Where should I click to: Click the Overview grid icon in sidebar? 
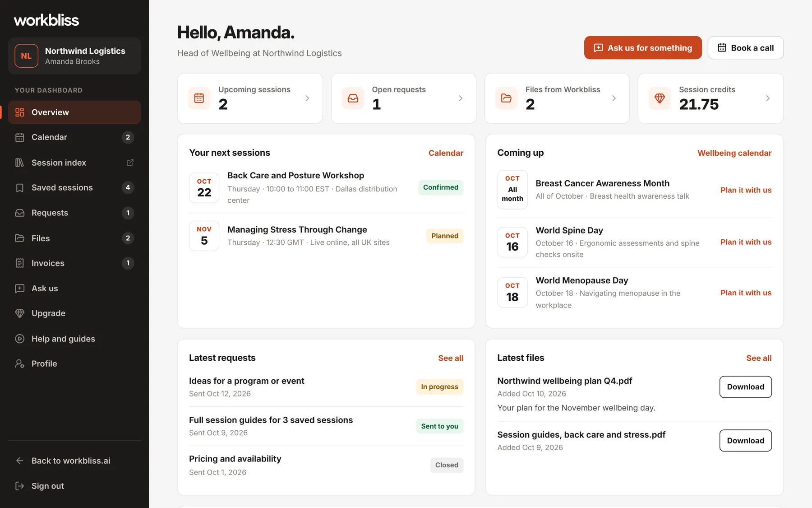[19, 112]
